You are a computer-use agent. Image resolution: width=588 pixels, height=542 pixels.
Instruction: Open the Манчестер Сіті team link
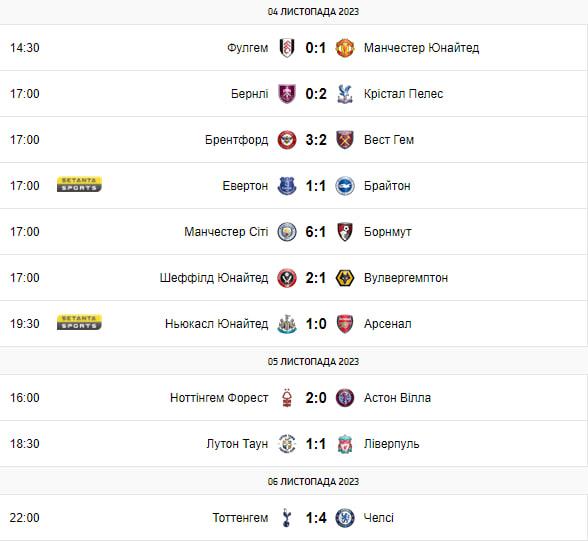click(x=226, y=232)
